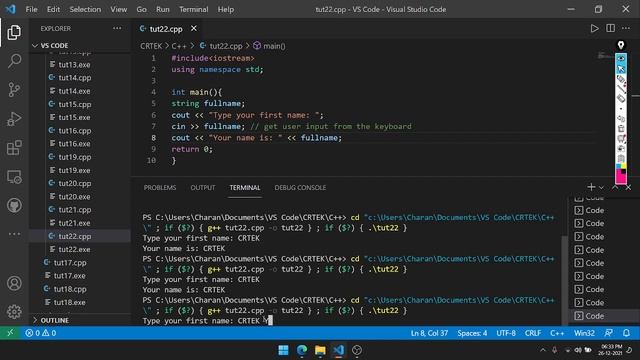Open the Terminal menu
The width and height of the screenshot is (640, 360).
tap(193, 9)
